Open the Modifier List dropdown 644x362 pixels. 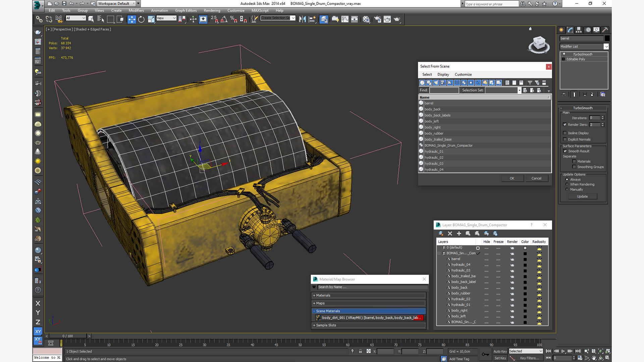(x=584, y=47)
